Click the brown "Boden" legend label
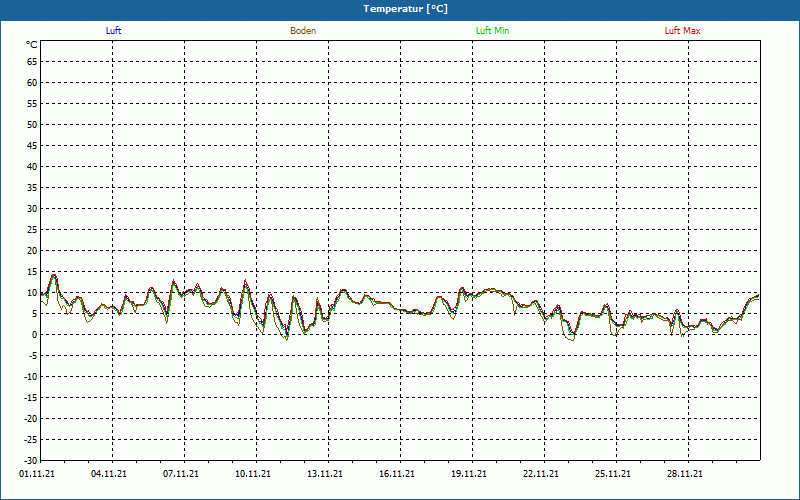Image resolution: width=800 pixels, height=500 pixels. tap(303, 31)
